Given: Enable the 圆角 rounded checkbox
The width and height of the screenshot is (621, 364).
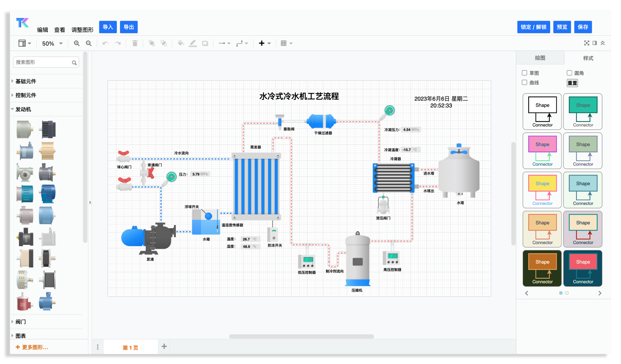Looking at the screenshot, I should pos(569,73).
